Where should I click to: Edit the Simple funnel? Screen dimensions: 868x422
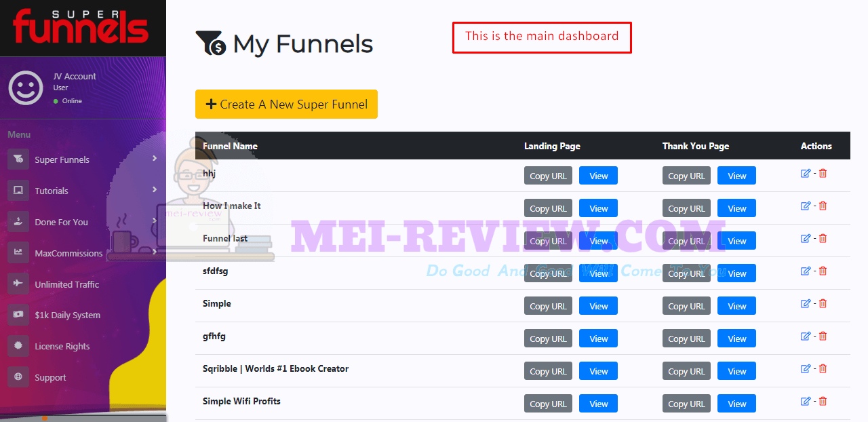[x=806, y=304]
